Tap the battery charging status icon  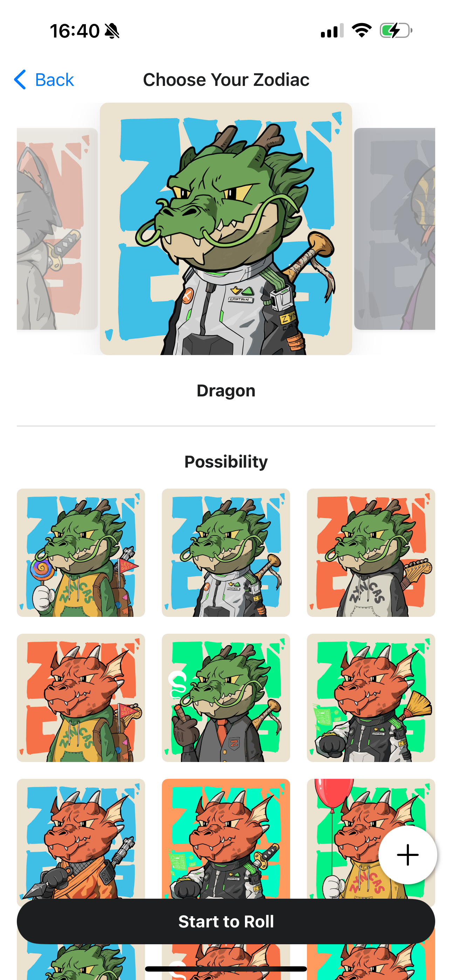[x=396, y=30]
